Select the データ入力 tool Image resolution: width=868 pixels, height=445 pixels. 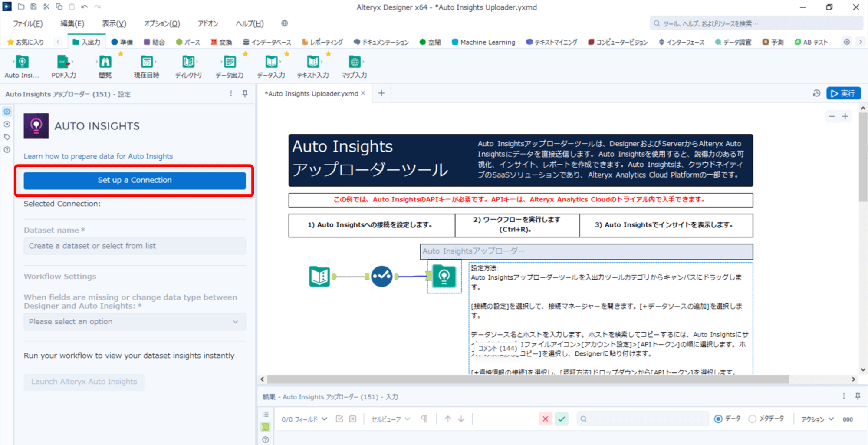pos(271,66)
